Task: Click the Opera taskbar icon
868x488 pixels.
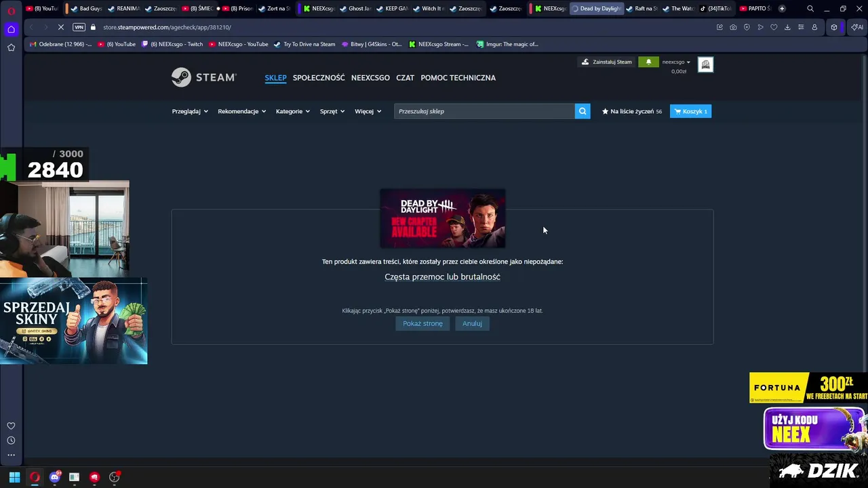Action: tap(35, 477)
